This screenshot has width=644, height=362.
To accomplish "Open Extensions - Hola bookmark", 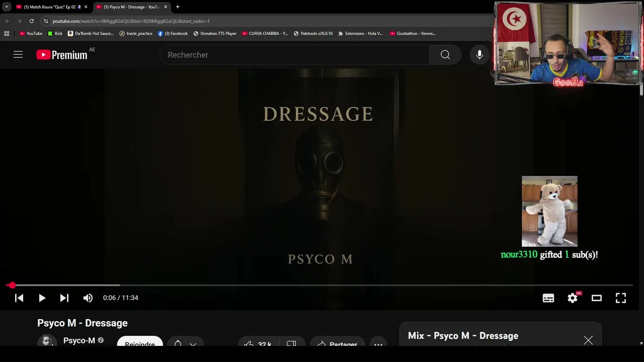I will (x=360, y=34).
